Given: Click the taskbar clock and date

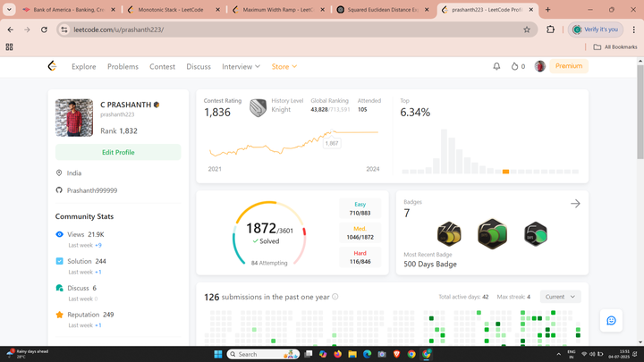Looking at the screenshot, I should click(619, 354).
